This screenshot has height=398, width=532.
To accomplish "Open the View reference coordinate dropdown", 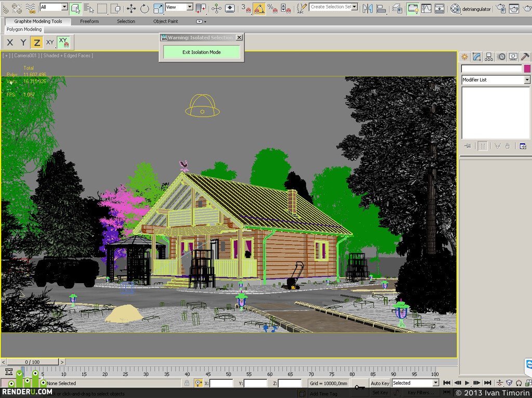I will (179, 7).
